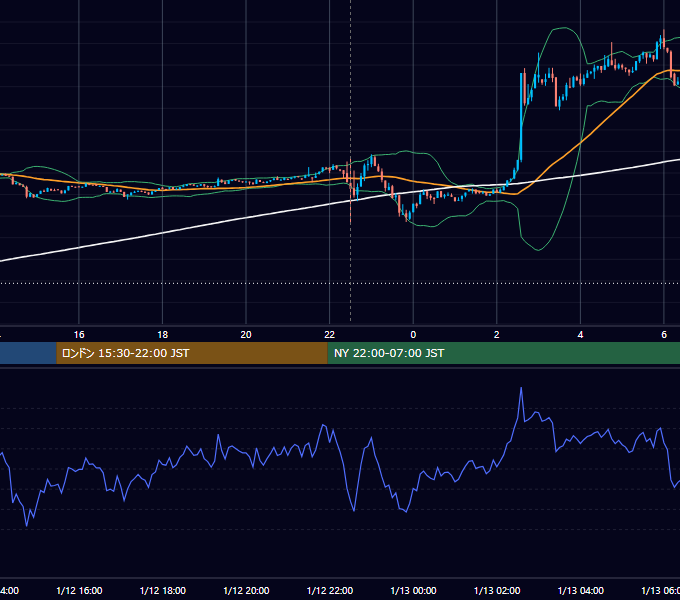Screen dimensions: 680x600
Task: Click the 1/12 22:00 date label
Action: 330,590
